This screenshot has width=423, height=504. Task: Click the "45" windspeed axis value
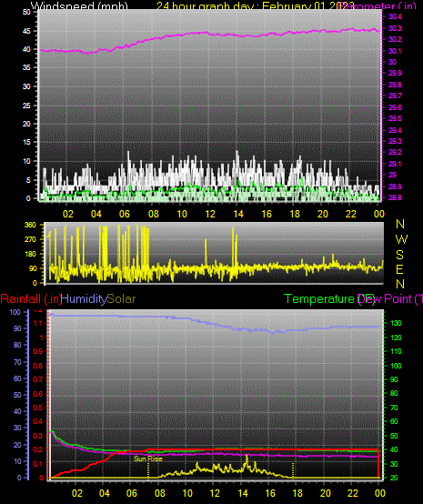click(26, 31)
